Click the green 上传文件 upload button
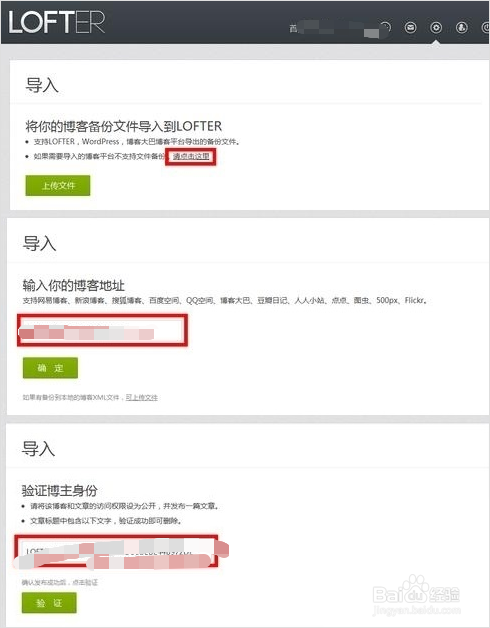Viewport: 490px width, 628px height. (x=58, y=185)
